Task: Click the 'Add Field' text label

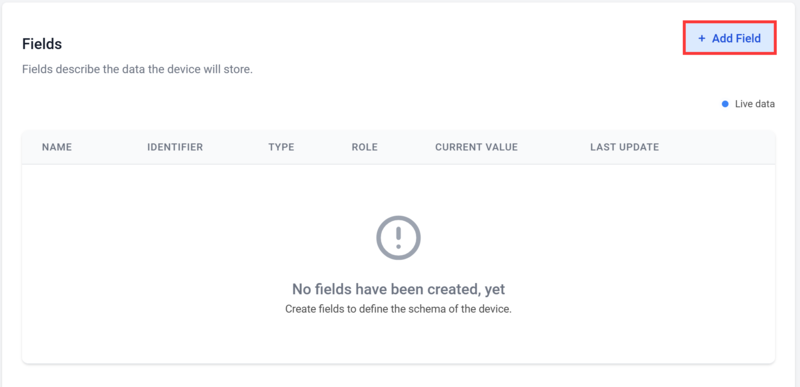Action: click(736, 38)
